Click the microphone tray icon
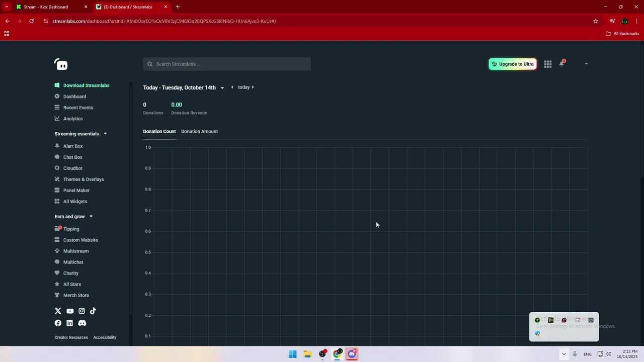This screenshot has width=644, height=362. (575, 354)
